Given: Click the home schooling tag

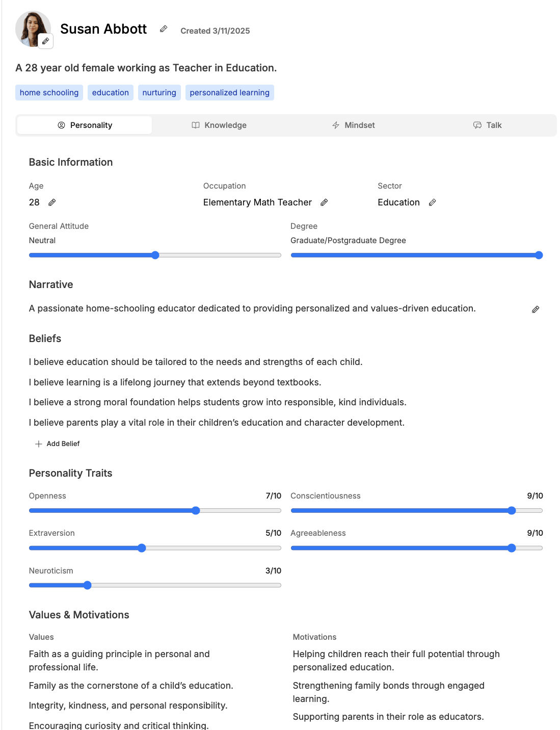Looking at the screenshot, I should pos(49,93).
